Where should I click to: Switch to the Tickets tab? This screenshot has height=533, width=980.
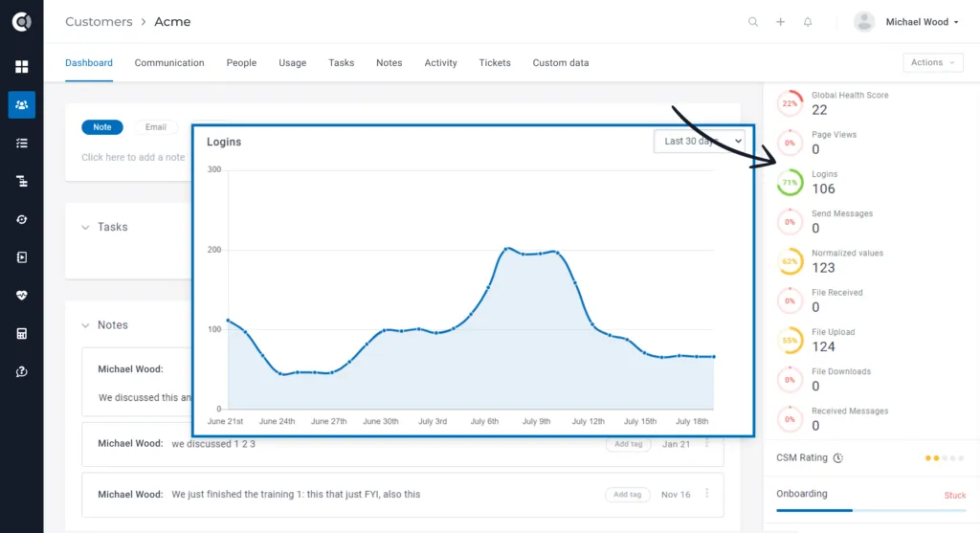click(x=495, y=62)
